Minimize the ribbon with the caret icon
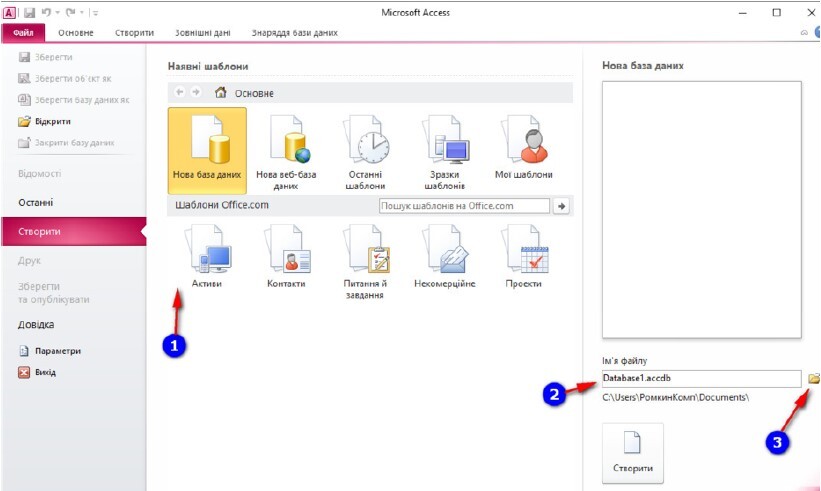The height and width of the screenshot is (491, 821). coord(804,32)
